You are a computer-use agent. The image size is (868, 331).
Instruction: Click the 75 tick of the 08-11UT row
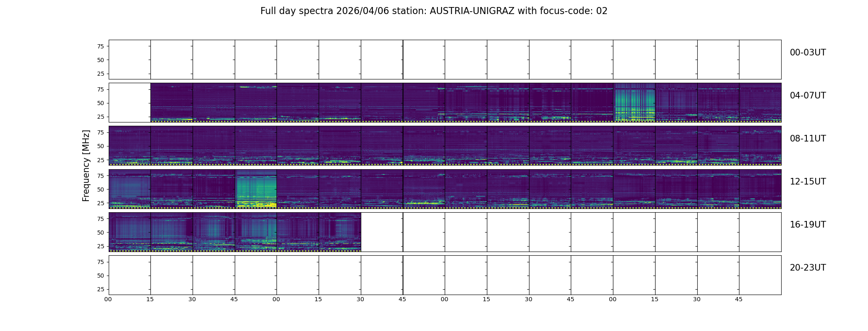coord(100,132)
